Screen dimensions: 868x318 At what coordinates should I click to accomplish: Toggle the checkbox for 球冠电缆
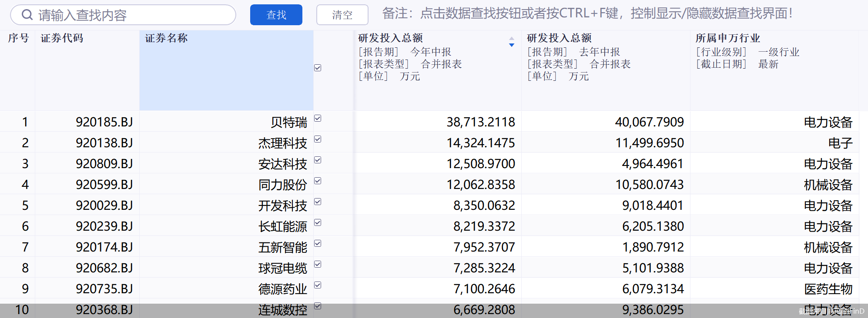pos(318,264)
